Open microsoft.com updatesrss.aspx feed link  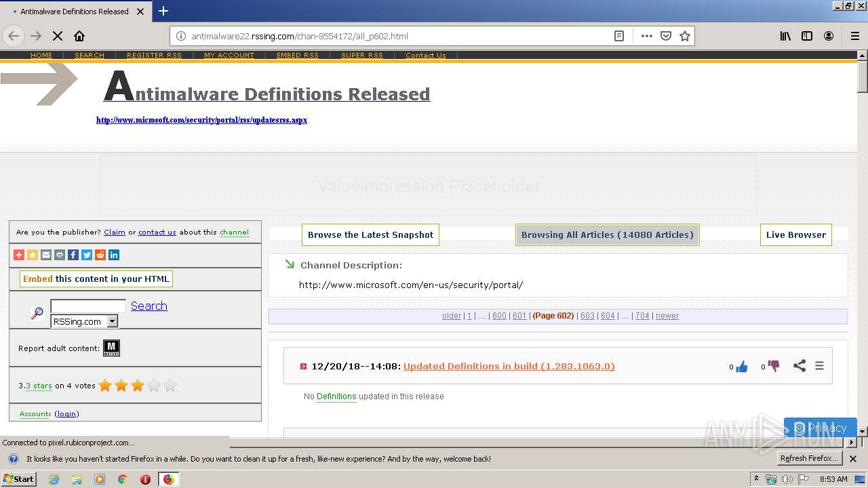[201, 120]
